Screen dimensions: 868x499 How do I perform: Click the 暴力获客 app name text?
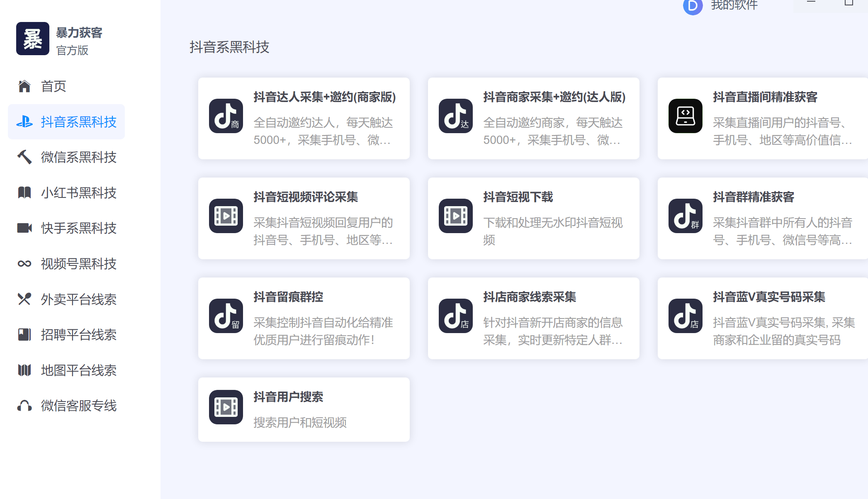[x=79, y=33]
